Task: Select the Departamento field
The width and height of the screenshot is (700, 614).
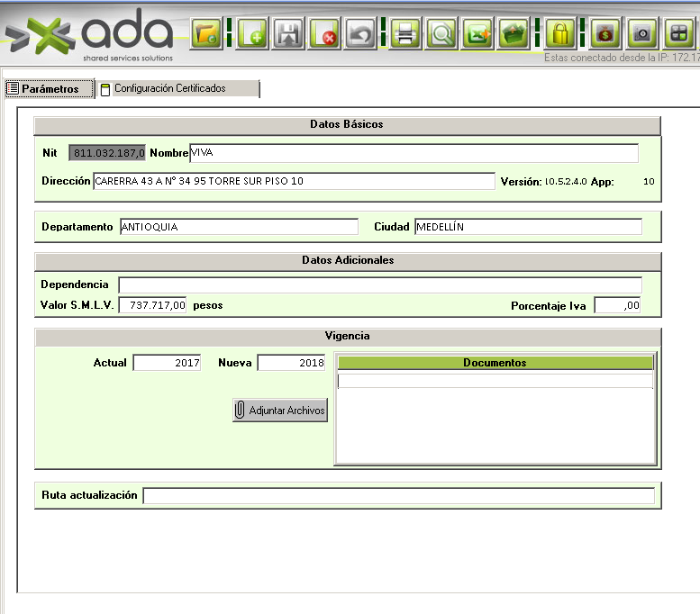Action: click(x=238, y=227)
